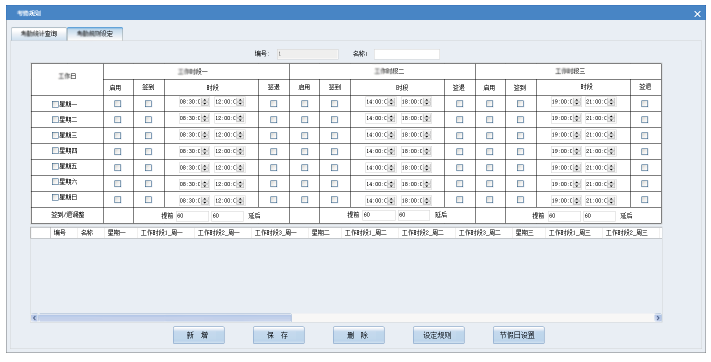Viewport: 711px width, 362px height.
Task: Close the attendance rules window
Action: 697,14
